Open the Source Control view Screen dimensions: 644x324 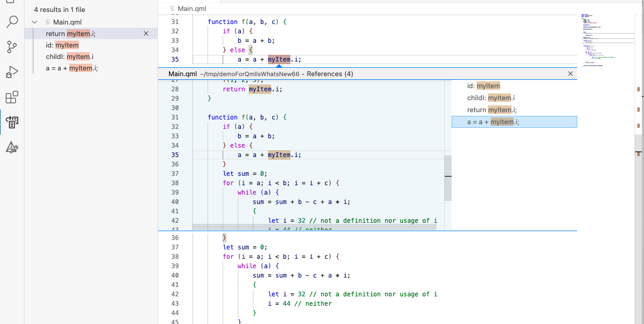pos(12,47)
